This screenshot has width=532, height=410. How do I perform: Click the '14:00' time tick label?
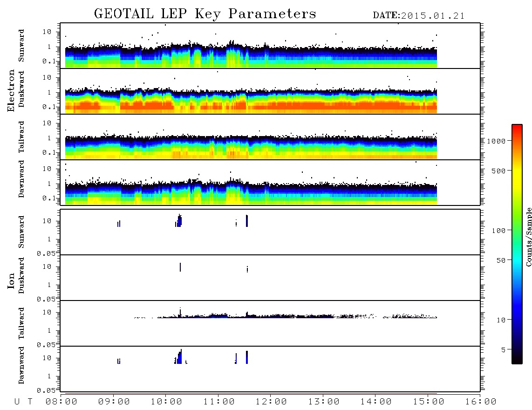376,402
